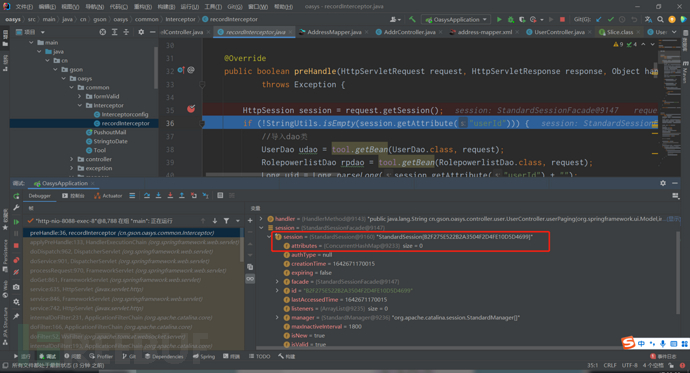Open the 运行(U) menu
The height and width of the screenshot is (373, 690).
point(190,7)
